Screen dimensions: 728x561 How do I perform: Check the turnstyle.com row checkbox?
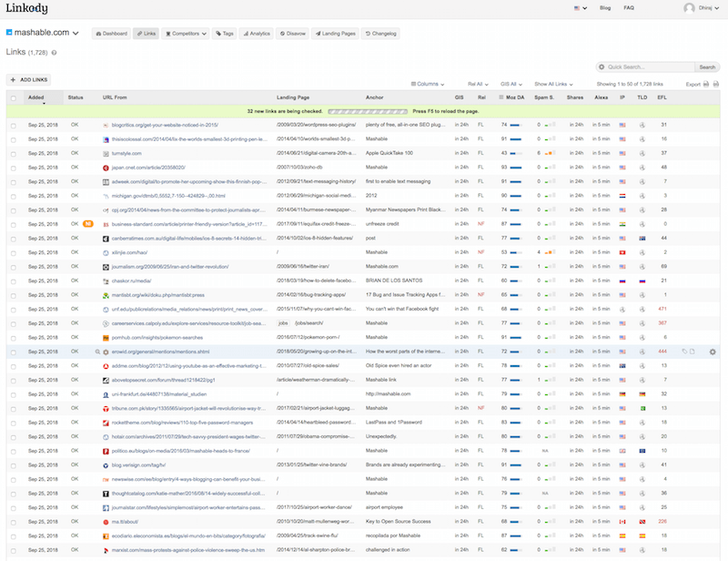click(x=14, y=154)
